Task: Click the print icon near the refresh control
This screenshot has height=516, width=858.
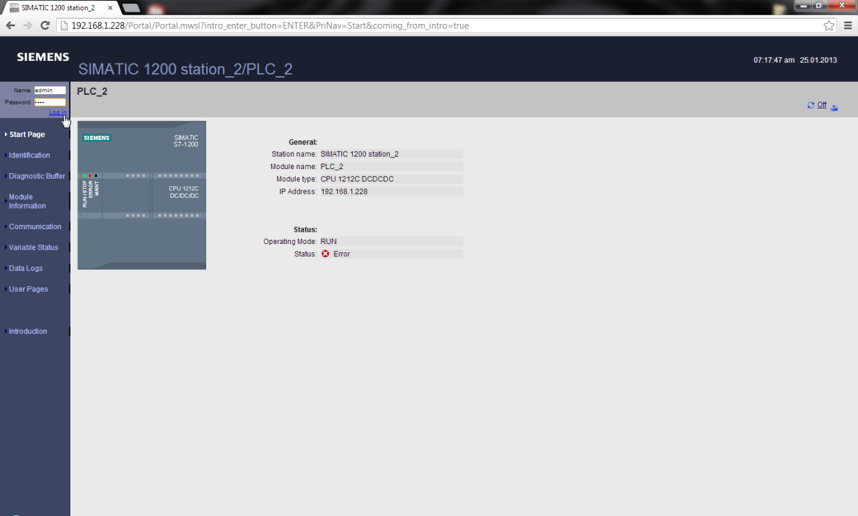Action: pyautogui.click(x=834, y=107)
